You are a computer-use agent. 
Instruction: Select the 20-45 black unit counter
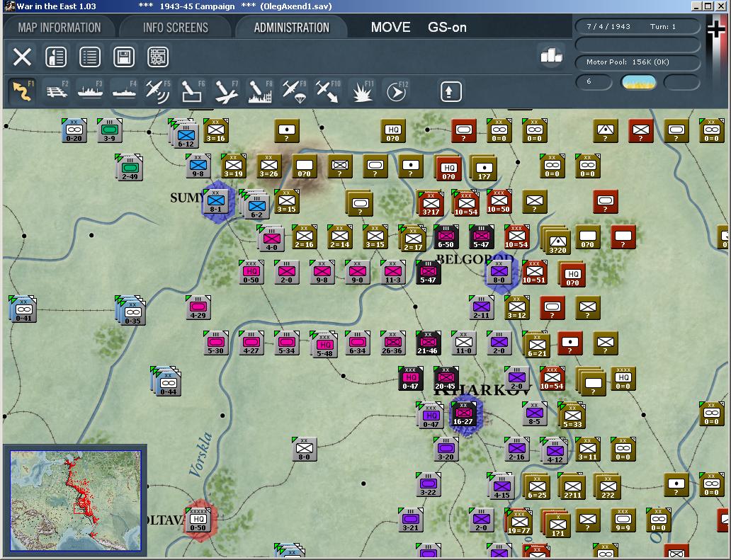pos(446,379)
